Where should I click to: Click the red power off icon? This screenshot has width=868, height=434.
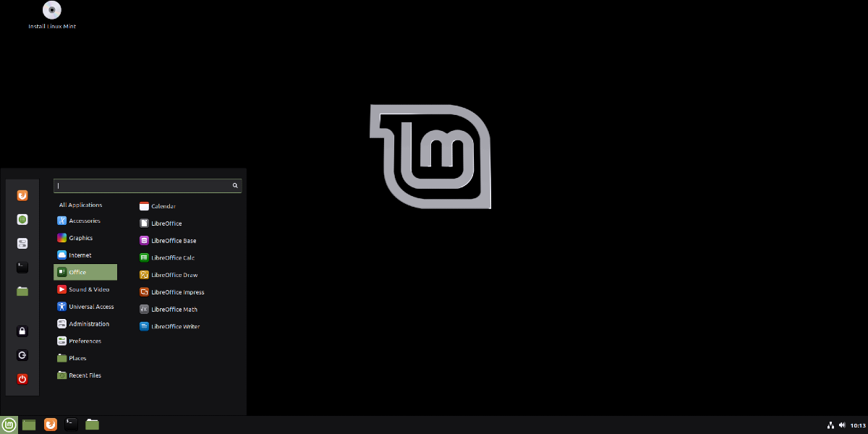(x=22, y=379)
